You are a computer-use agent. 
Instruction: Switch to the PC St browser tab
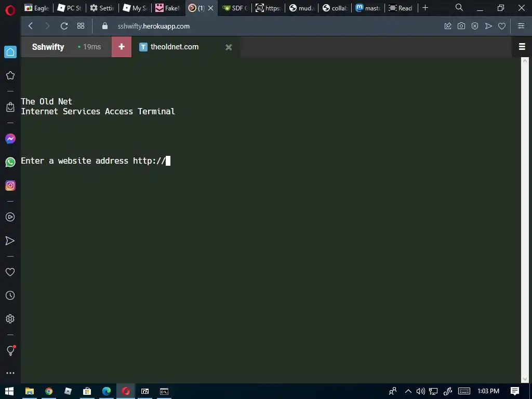point(69,8)
